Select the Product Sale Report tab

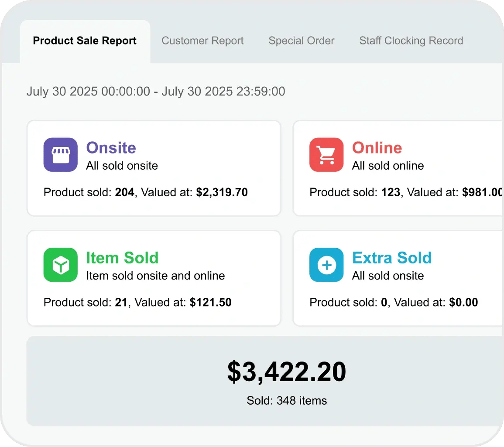85,41
